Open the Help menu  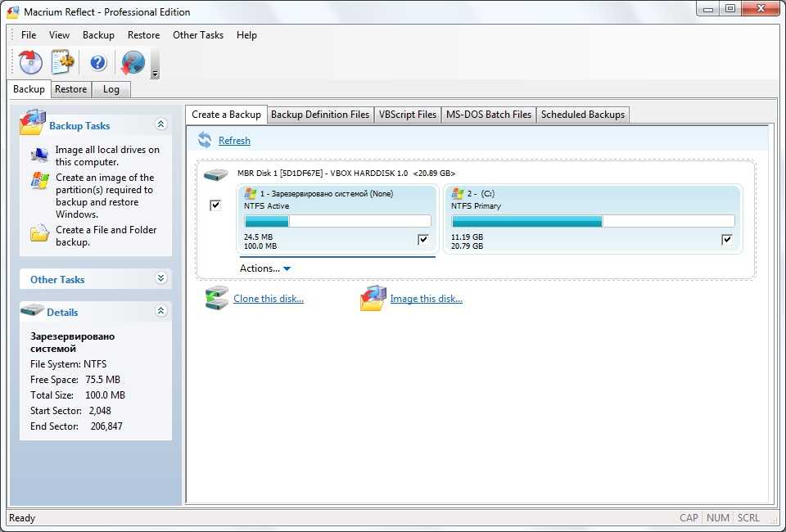click(x=246, y=35)
